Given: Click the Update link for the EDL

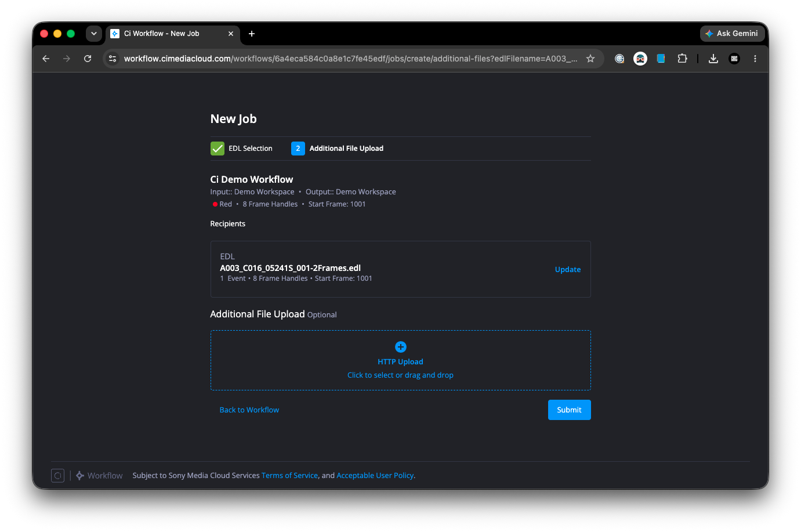Looking at the screenshot, I should coord(568,270).
